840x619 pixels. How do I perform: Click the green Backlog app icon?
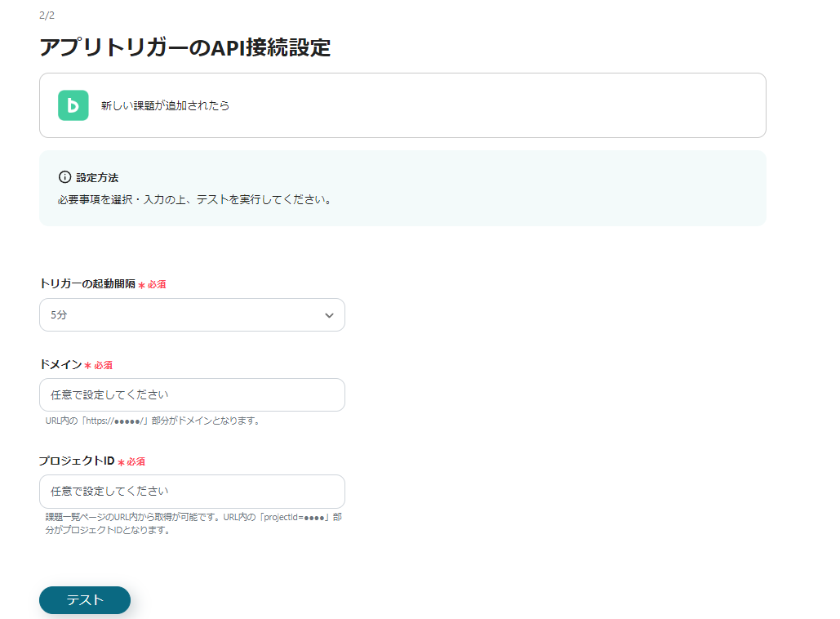point(73,105)
